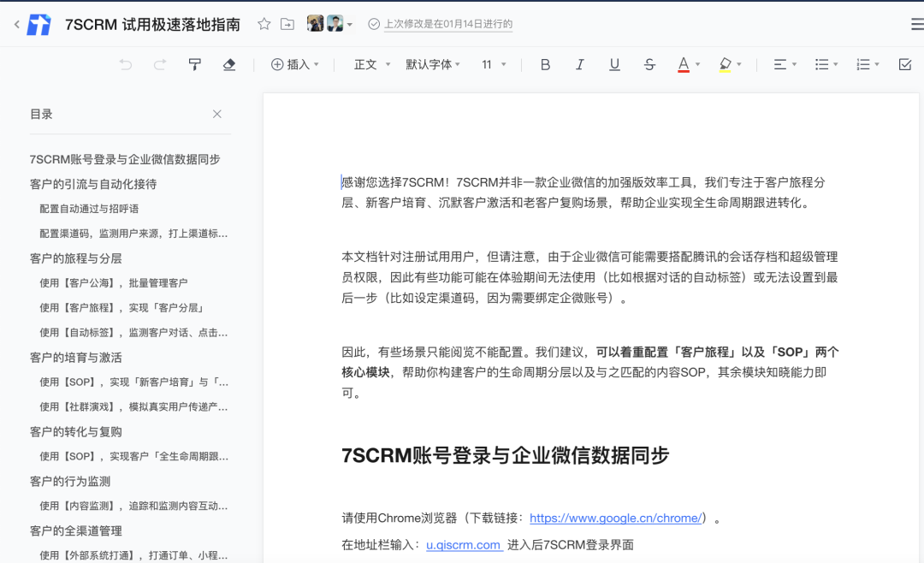
Task: Open the font size 11 dropdown
Action: (x=494, y=64)
